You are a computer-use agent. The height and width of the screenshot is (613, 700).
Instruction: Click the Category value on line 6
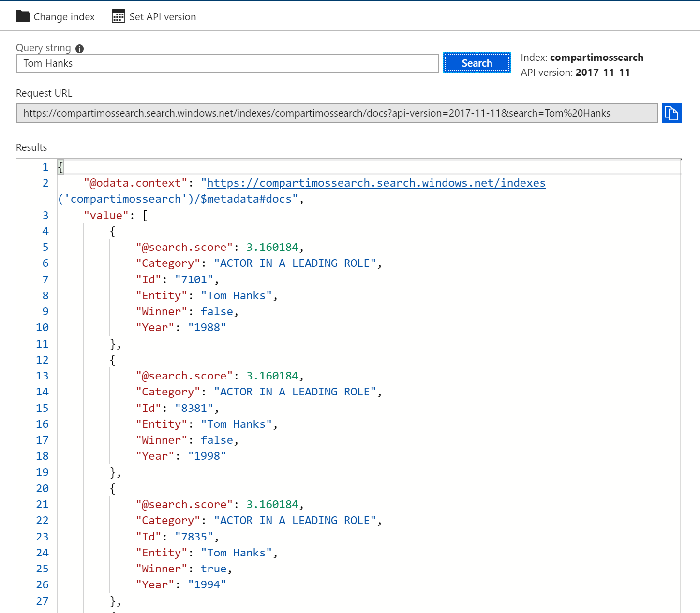(295, 263)
